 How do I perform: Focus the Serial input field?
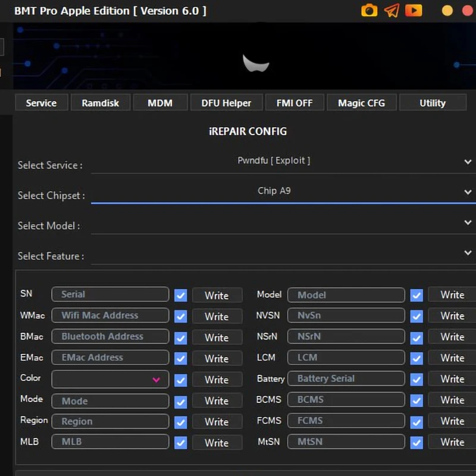coord(110,294)
